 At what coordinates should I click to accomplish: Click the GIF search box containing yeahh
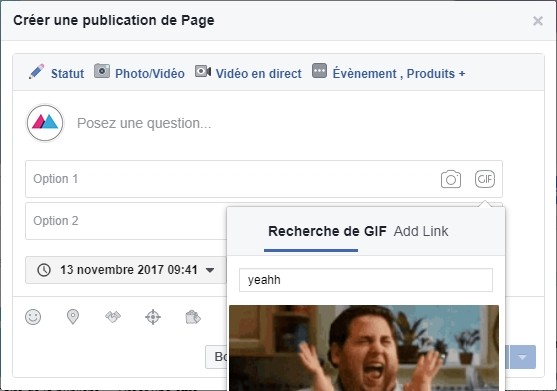pyautogui.click(x=366, y=280)
